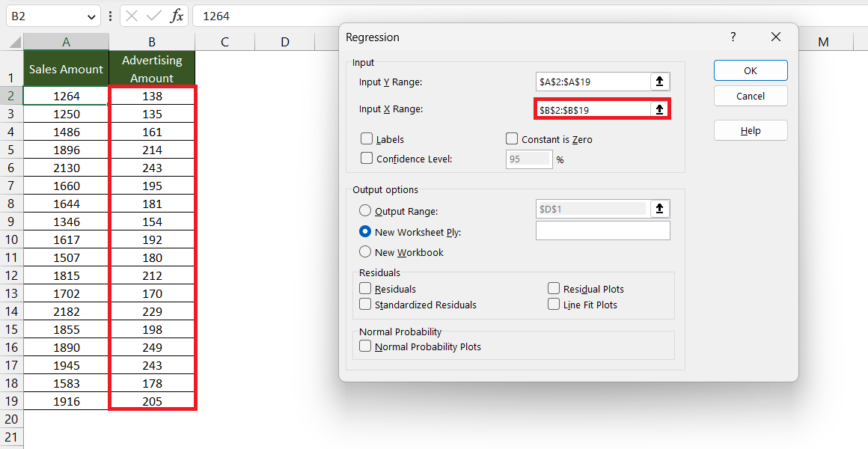The image size is (868, 449).
Task: Click cell containing 1250
Action: click(67, 114)
